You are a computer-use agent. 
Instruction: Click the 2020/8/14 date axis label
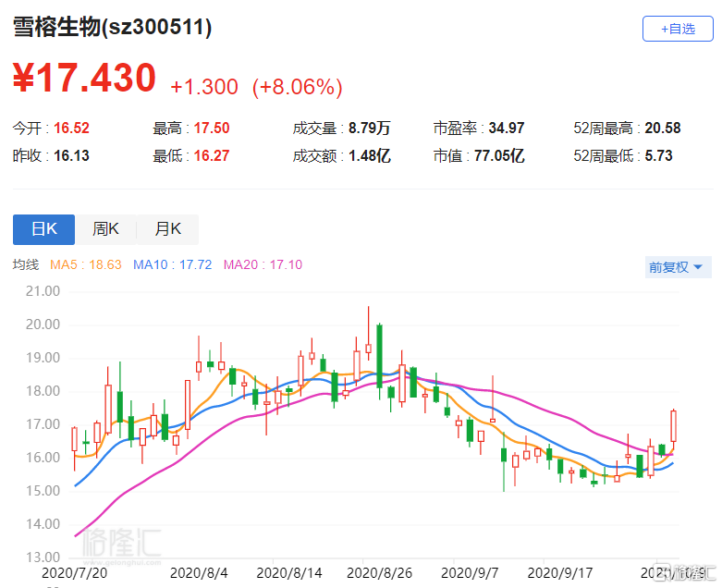tap(289, 573)
